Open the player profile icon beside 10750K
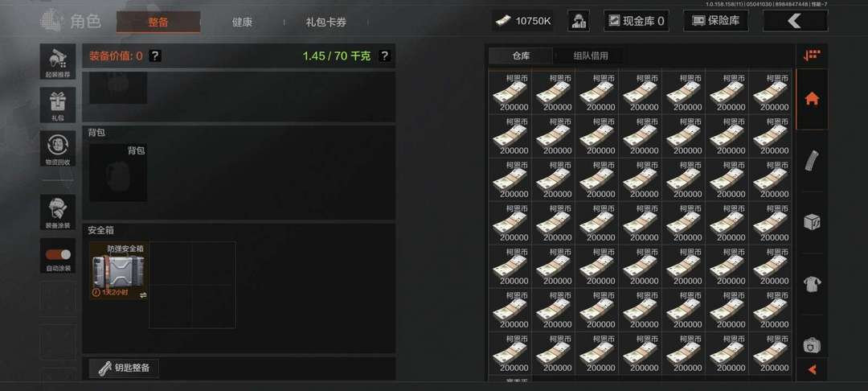The image size is (868, 391). [x=579, y=21]
